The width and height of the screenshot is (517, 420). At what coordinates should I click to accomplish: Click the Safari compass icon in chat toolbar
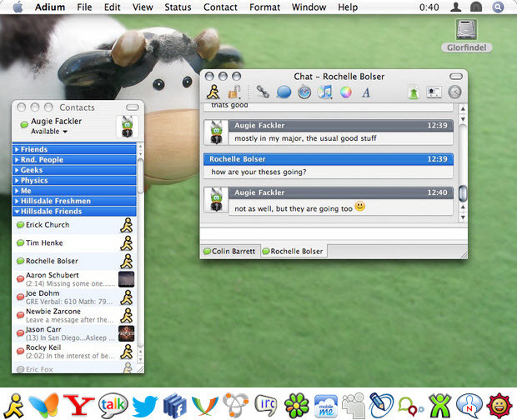tap(304, 92)
